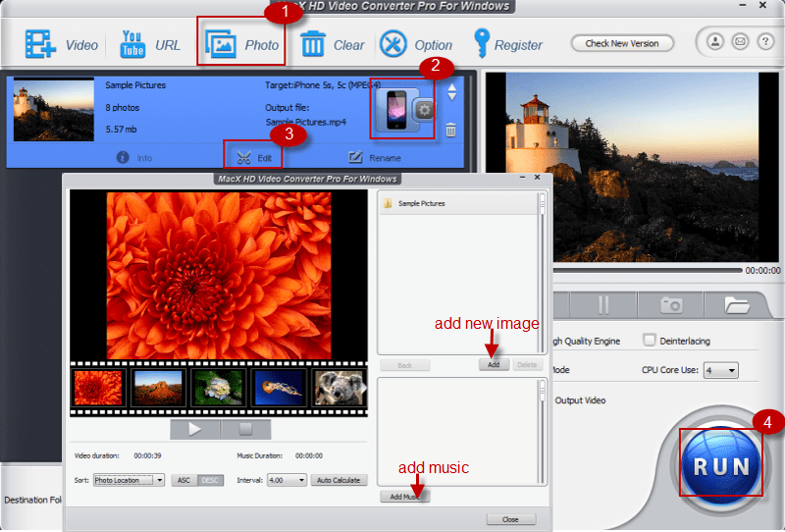Open help with the question mark icon

point(765,41)
